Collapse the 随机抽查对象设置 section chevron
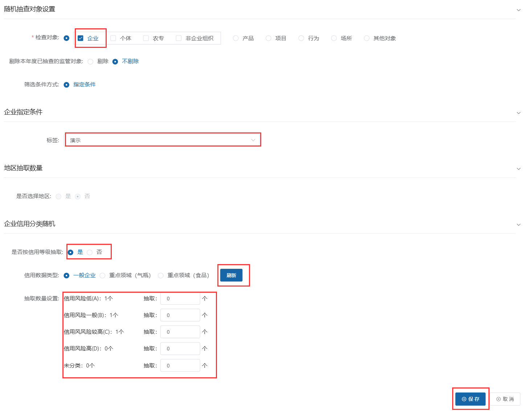Screen dimensions: 532x411 pos(519,10)
